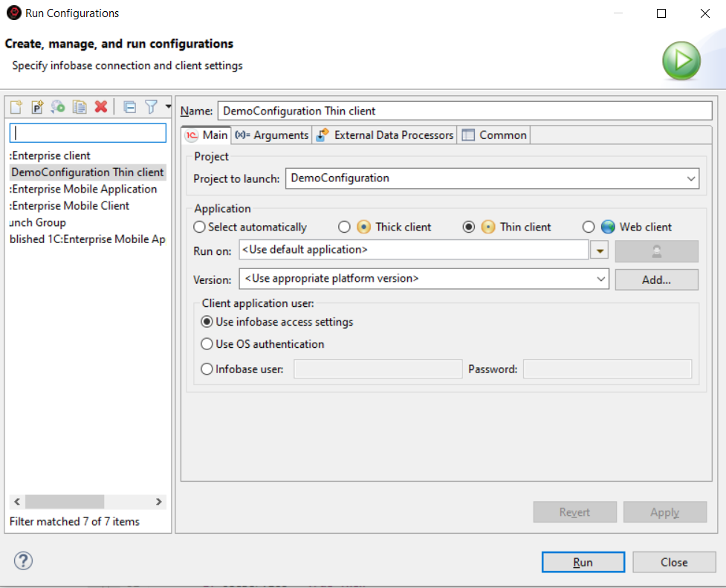Delete selected configuration with red X
The image size is (726, 588).
click(101, 107)
